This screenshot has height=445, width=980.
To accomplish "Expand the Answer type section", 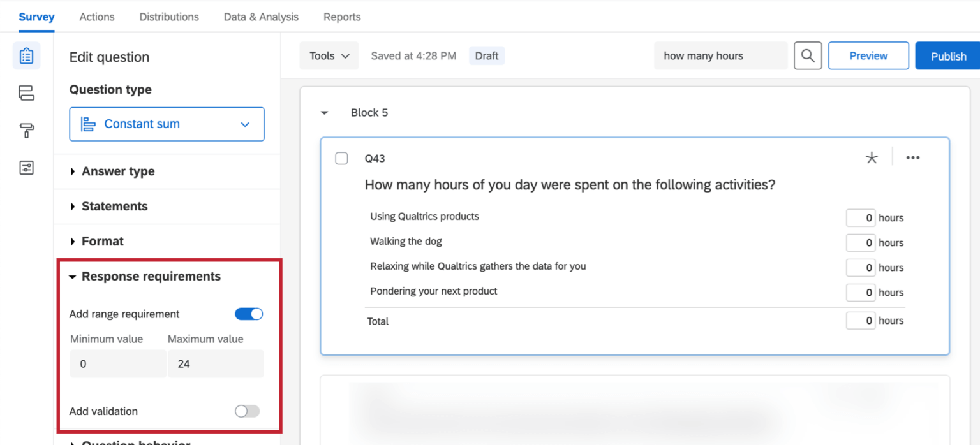I will 118,171.
